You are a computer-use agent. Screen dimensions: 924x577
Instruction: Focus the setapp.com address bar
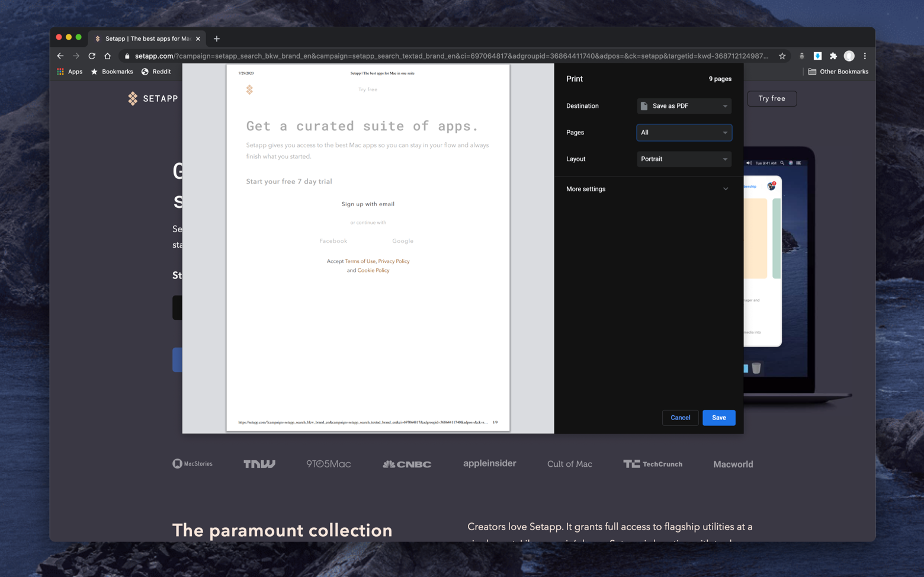coord(451,56)
